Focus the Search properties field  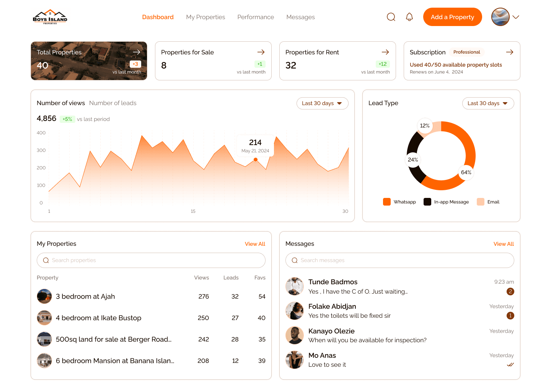[x=151, y=260]
